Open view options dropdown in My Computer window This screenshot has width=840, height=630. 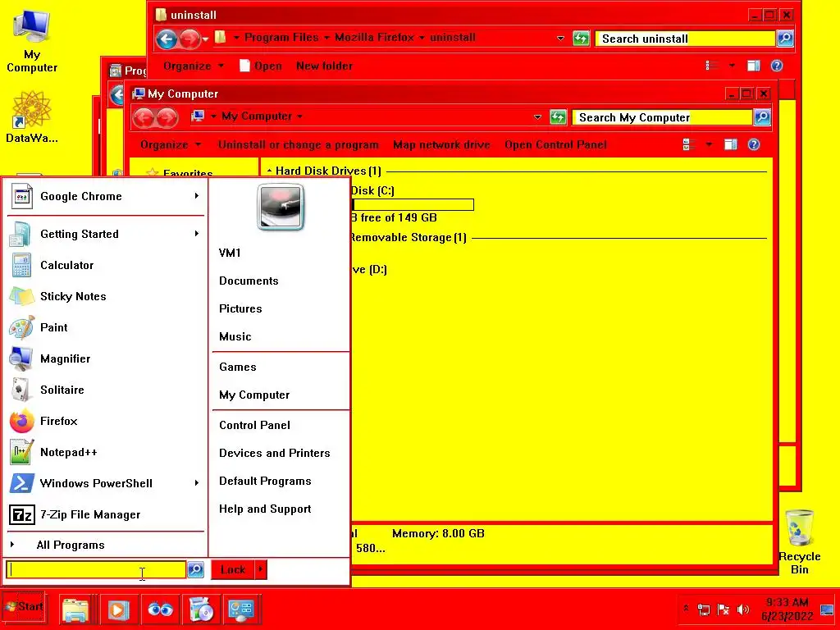pos(709,144)
